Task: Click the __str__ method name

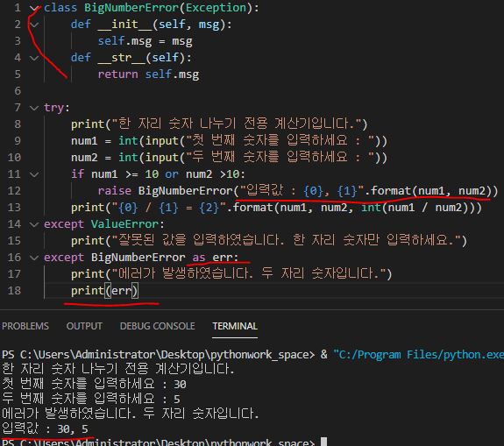Action: coord(122,58)
